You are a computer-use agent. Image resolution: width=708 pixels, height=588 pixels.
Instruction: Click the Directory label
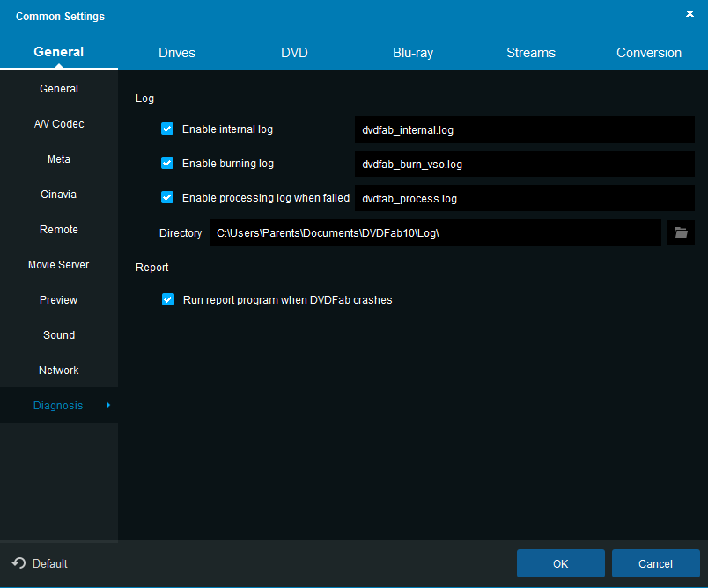click(181, 233)
